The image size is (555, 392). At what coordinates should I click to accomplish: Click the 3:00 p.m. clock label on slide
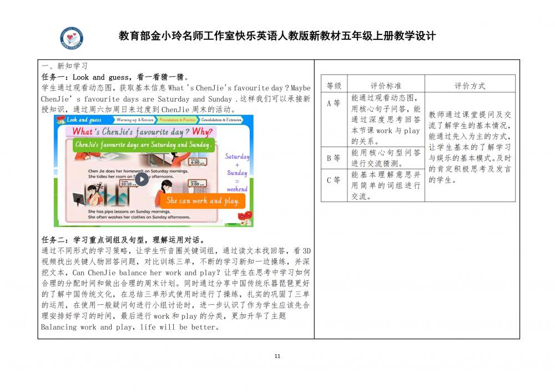(197, 183)
